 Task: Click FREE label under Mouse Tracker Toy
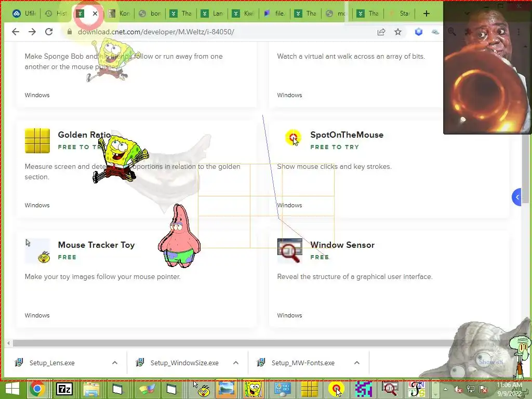[67, 257]
